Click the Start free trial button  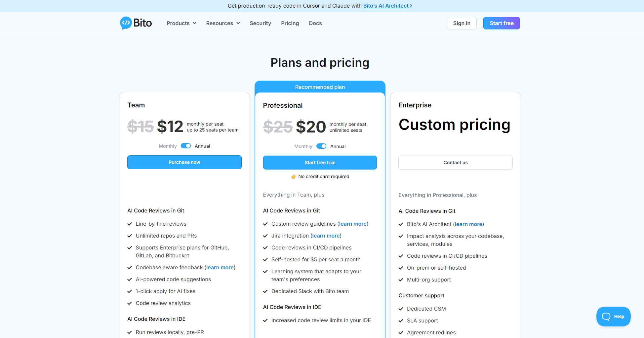[320, 163]
